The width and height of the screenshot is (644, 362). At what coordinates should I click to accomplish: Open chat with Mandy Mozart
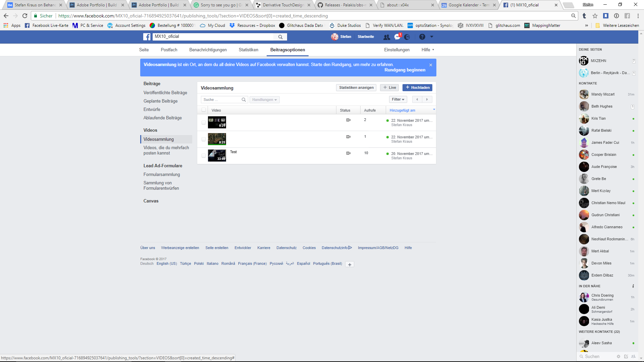[x=606, y=95]
